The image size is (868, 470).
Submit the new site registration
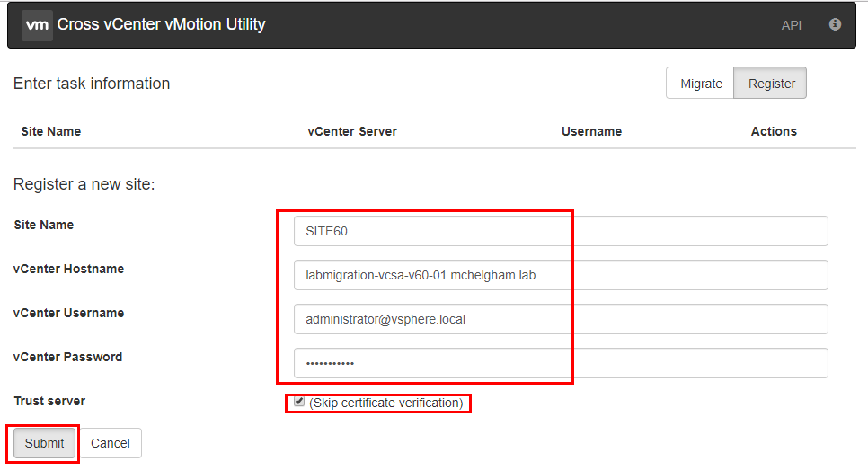point(44,443)
